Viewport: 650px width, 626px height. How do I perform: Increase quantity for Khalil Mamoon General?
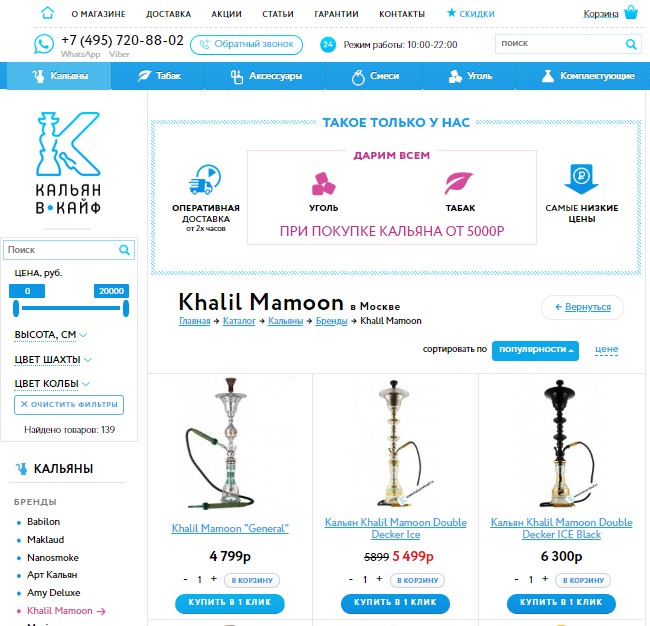pyautogui.click(x=214, y=579)
